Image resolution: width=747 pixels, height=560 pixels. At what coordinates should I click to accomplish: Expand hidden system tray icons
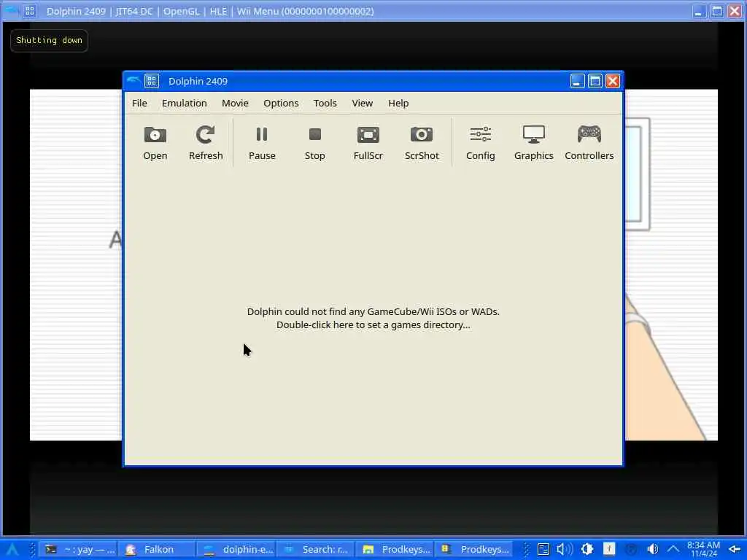click(x=673, y=550)
